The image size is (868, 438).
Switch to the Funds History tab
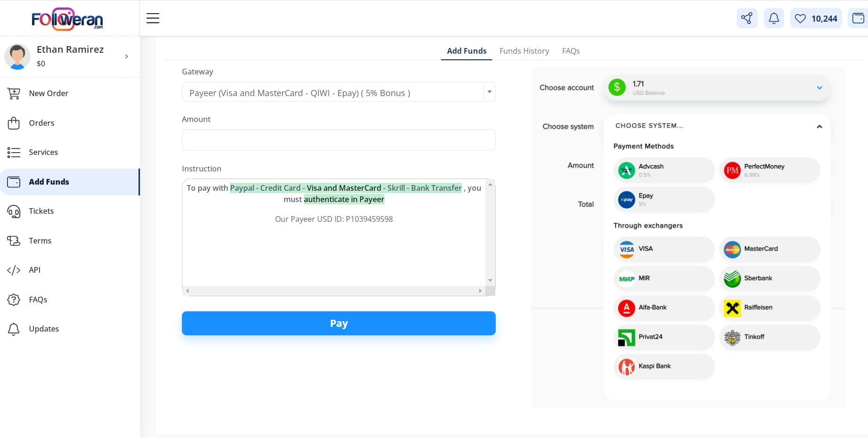tap(524, 51)
